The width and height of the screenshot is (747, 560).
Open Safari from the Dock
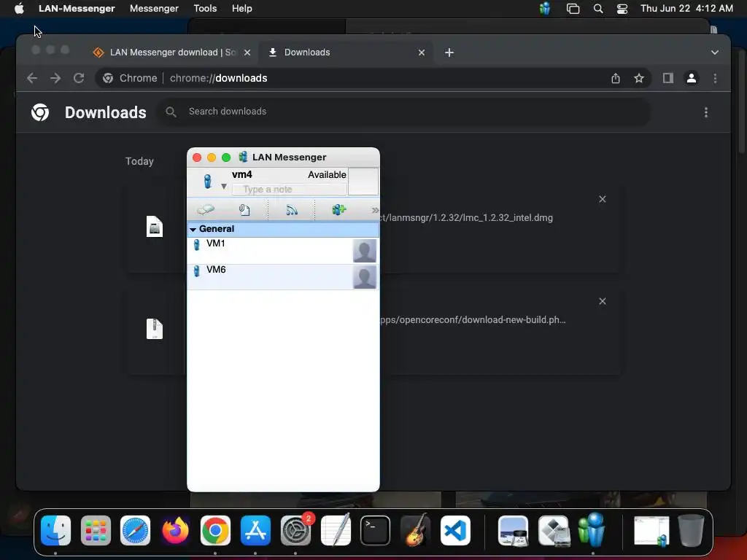tap(135, 531)
